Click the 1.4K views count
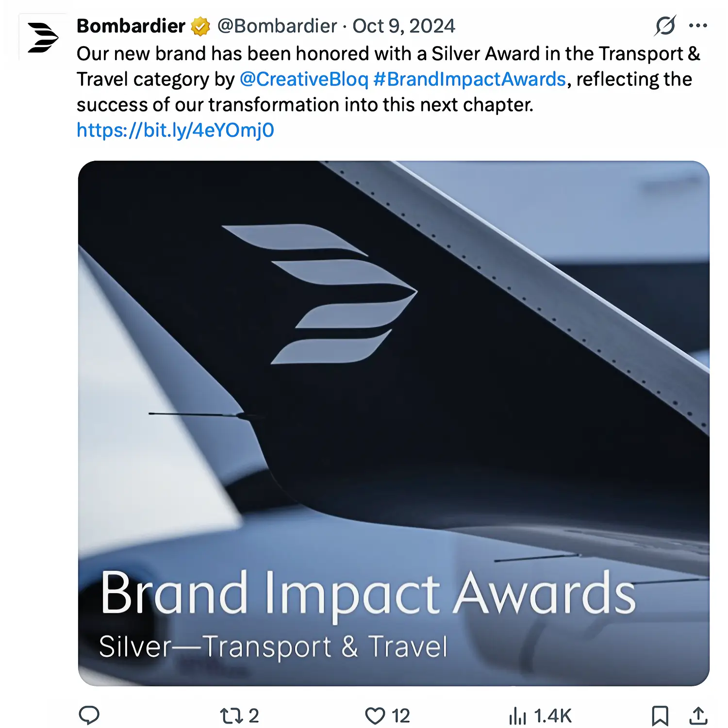The width and height of the screenshot is (728, 728). pos(553,716)
